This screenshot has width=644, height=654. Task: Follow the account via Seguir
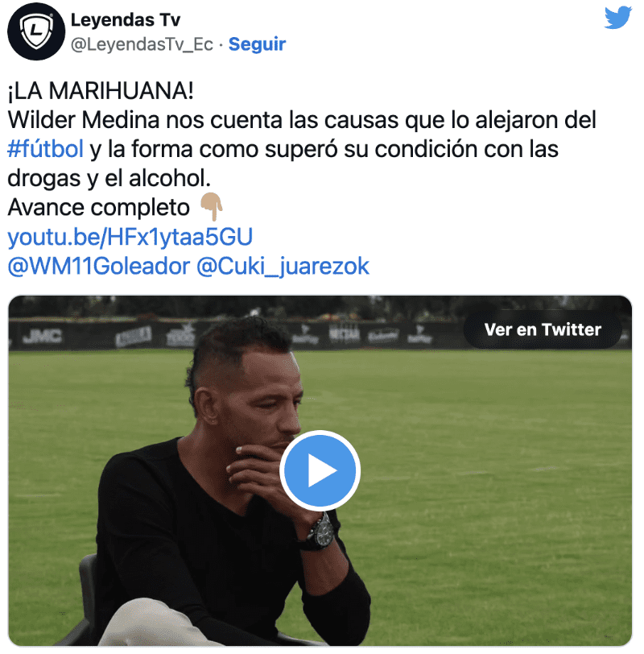click(x=257, y=44)
